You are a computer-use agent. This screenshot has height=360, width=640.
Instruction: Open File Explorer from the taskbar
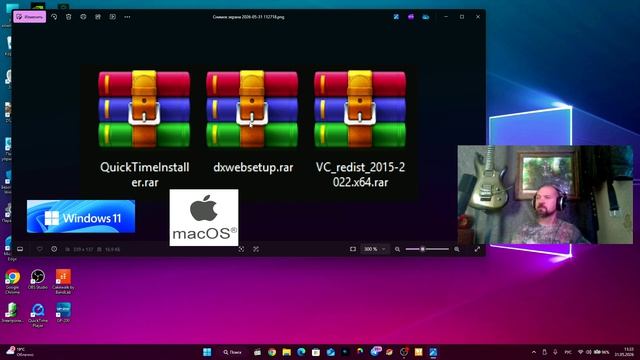[x=287, y=352]
